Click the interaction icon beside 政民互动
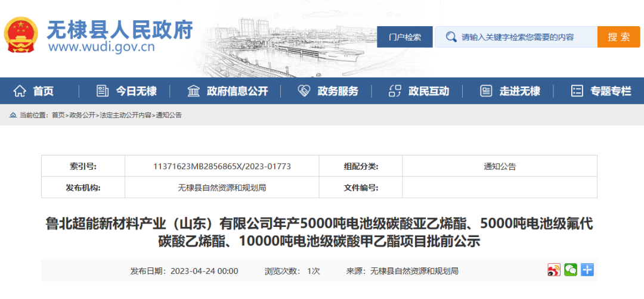The image size is (644, 299). (x=395, y=91)
